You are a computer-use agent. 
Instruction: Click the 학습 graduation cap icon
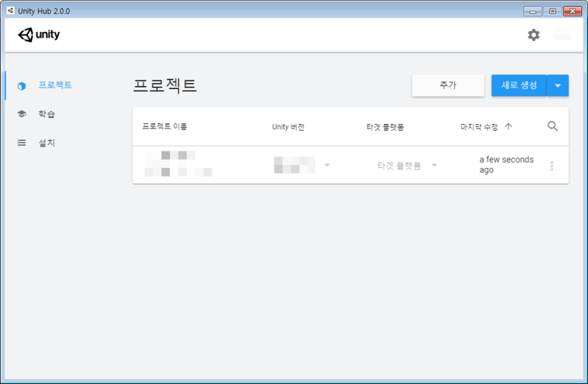click(x=22, y=113)
